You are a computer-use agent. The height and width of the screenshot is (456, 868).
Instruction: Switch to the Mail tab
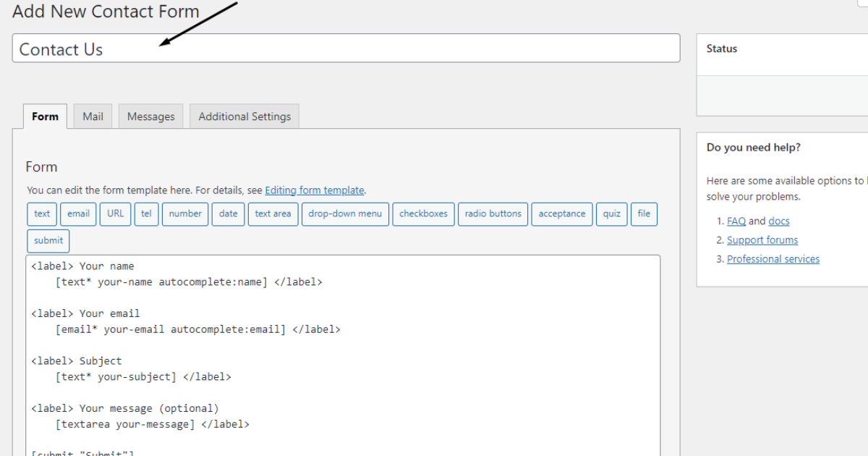pyautogui.click(x=92, y=116)
